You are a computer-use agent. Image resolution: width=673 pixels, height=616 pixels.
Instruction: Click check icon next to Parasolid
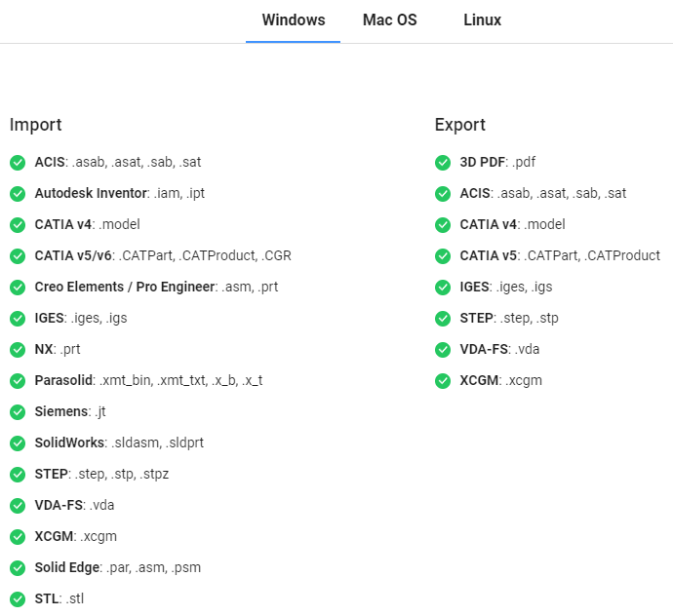pos(18,381)
